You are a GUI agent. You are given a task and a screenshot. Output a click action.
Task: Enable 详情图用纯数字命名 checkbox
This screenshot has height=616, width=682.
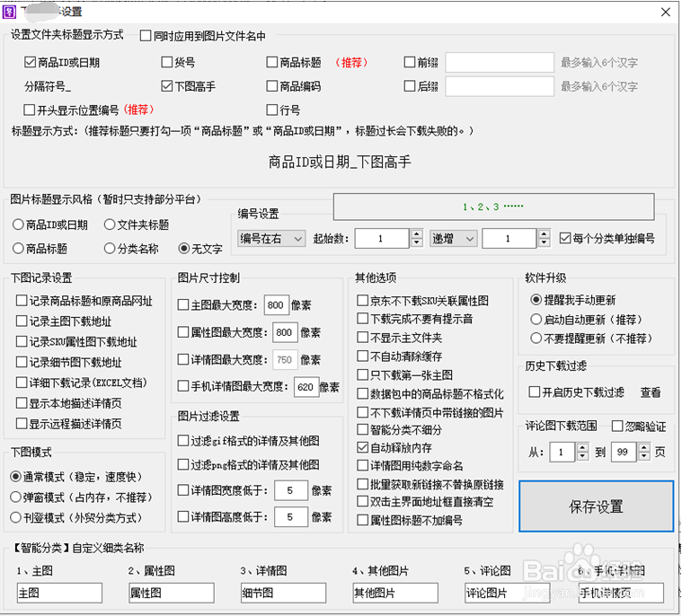[362, 465]
